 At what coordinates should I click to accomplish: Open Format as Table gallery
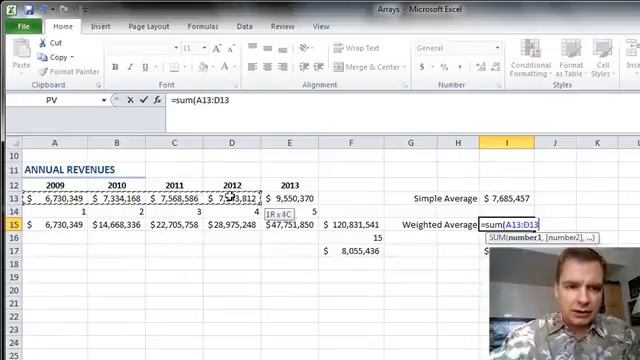coord(571,58)
